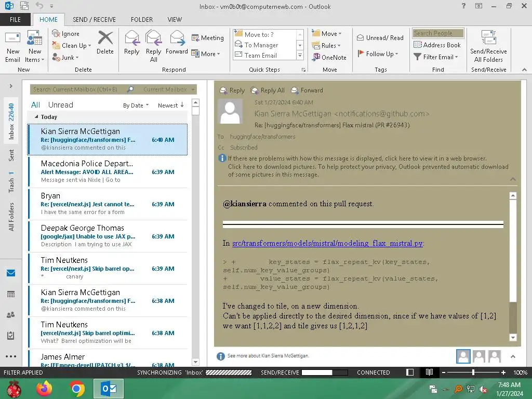This screenshot has height=399, width=532.
Task: Switch to the SEND / RECEIVE tab
Action: point(95,19)
